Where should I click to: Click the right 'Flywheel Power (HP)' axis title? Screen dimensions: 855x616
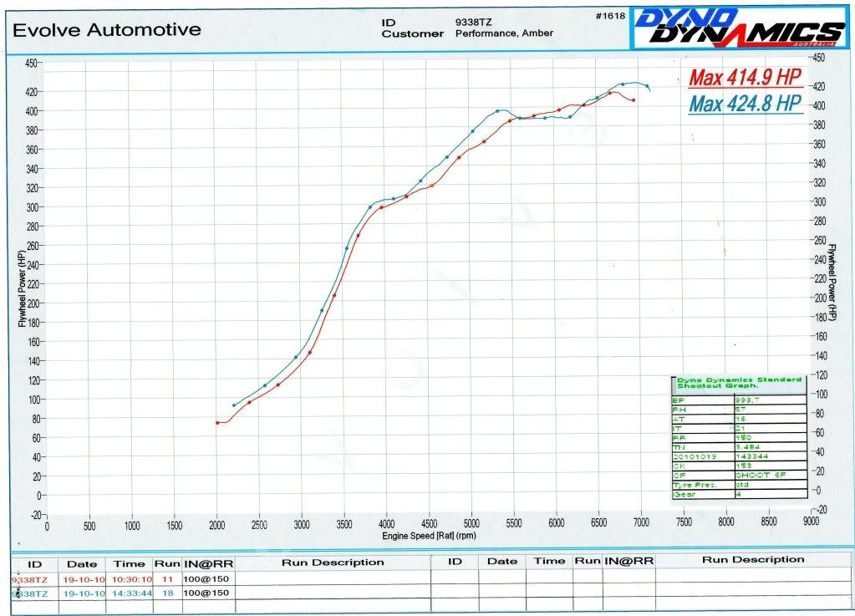832,282
